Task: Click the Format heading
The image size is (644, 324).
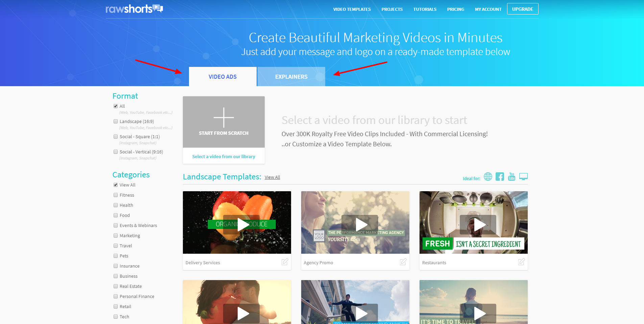Action: (x=125, y=96)
